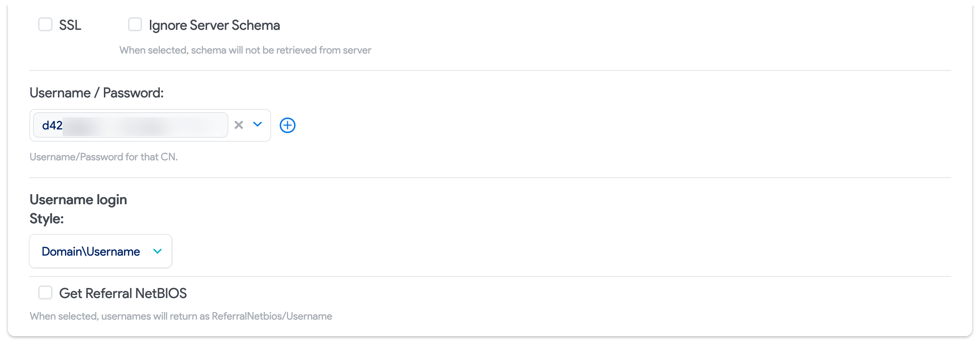Click the schema retrieval help text
The image size is (980, 343).
point(245,50)
